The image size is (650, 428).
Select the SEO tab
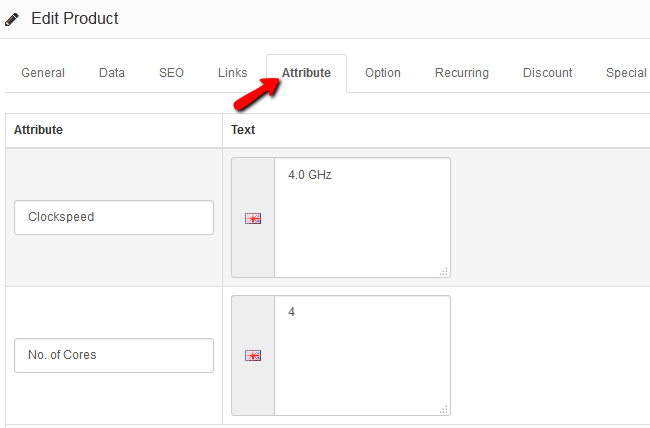coord(171,73)
